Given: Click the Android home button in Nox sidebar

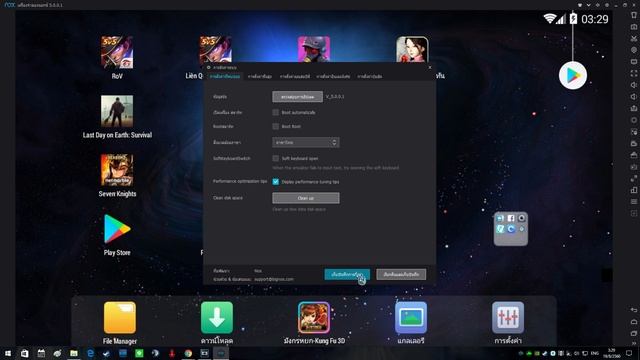Looking at the screenshot, I should click(634, 322).
